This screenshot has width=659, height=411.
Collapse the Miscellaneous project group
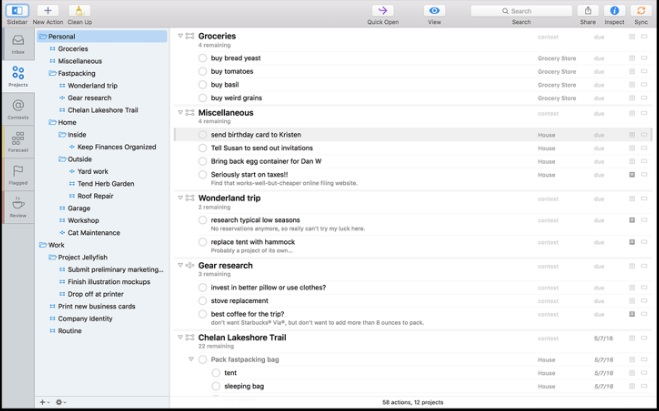point(180,113)
